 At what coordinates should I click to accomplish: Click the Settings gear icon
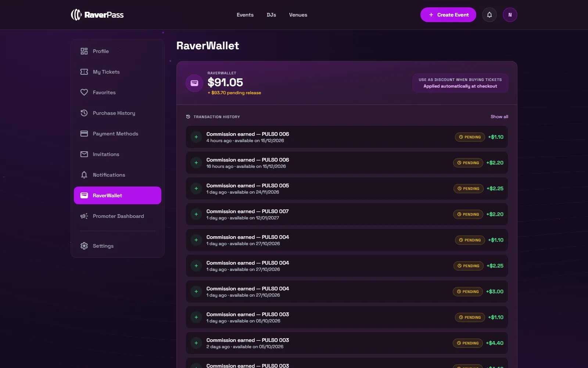(x=84, y=246)
